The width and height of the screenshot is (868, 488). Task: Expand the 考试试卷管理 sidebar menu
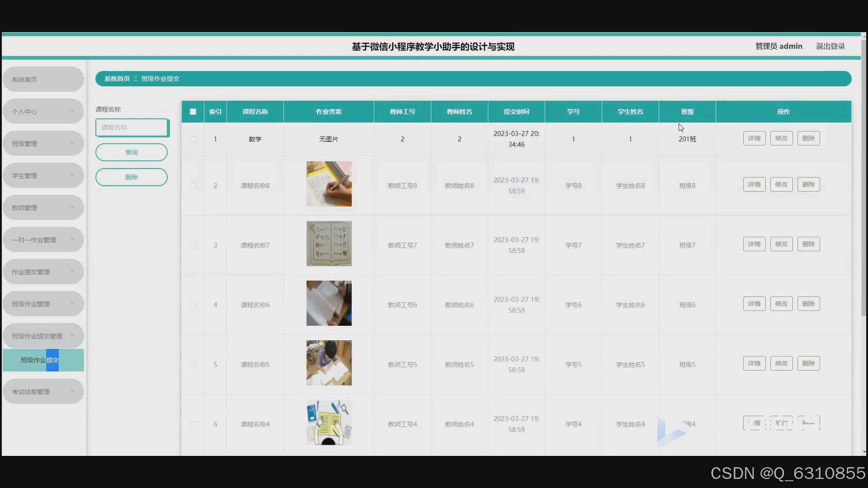click(x=43, y=391)
